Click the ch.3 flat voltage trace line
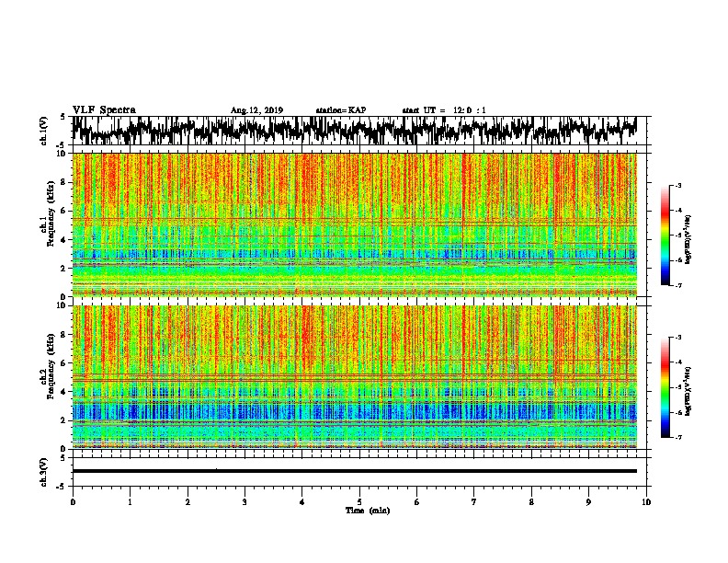 (x=354, y=471)
